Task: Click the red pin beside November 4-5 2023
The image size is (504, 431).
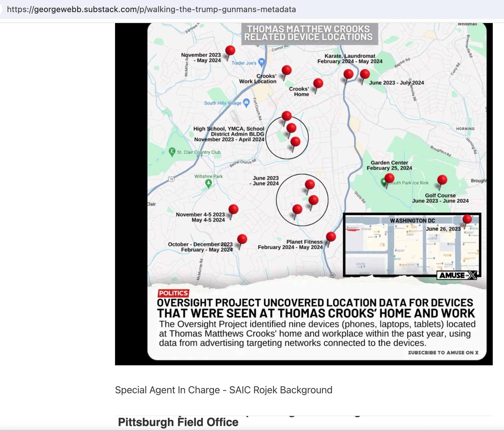Action: (x=233, y=210)
